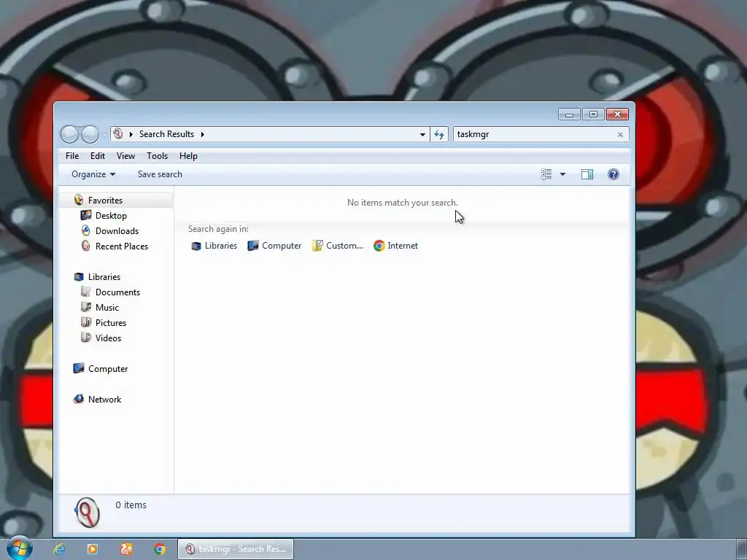The height and width of the screenshot is (560, 747).
Task: Open the Help menu
Action: click(188, 156)
